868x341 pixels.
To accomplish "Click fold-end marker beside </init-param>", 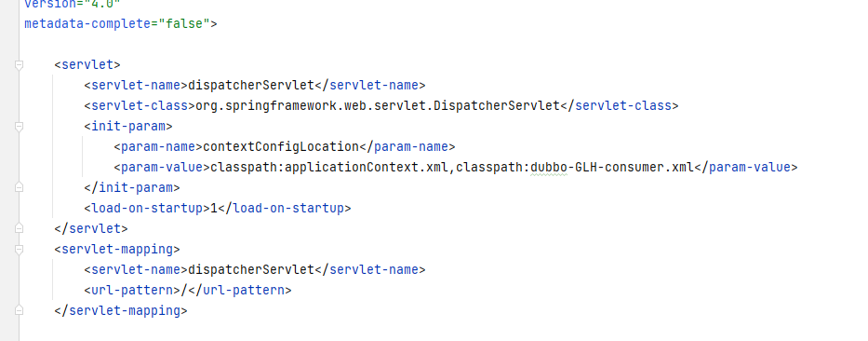I will pos(19,188).
